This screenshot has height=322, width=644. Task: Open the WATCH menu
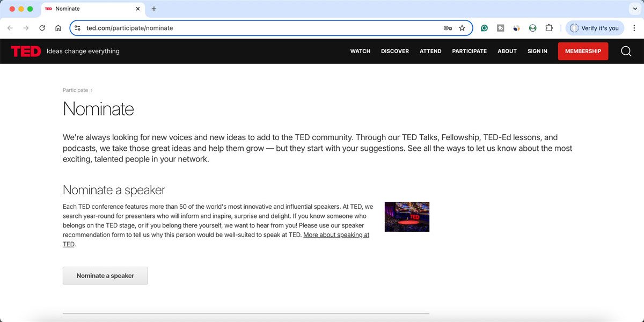[x=360, y=51]
